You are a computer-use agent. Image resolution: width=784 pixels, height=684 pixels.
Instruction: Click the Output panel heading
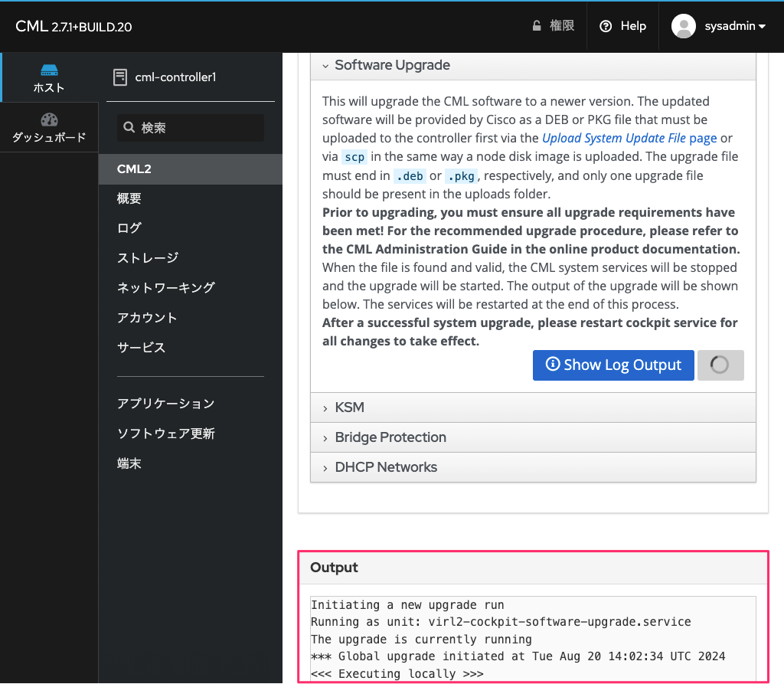[334, 568]
